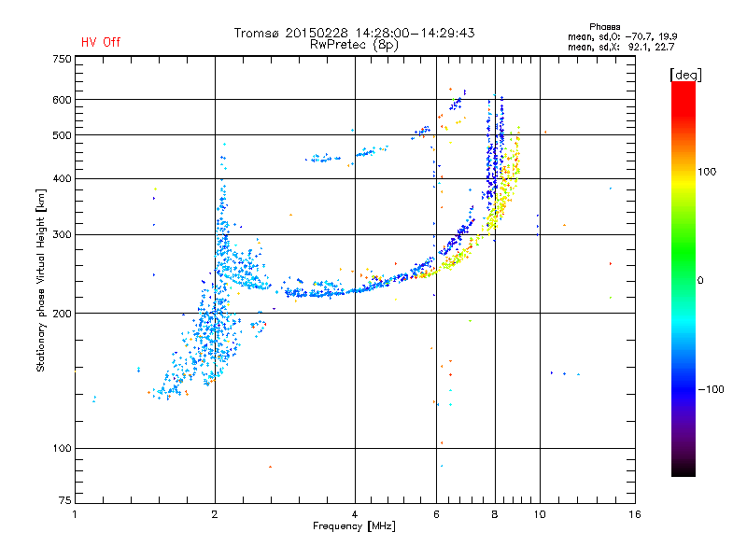This screenshot has height=560, width=747.
Task: Click the phase color scale bar
Action: [684, 279]
